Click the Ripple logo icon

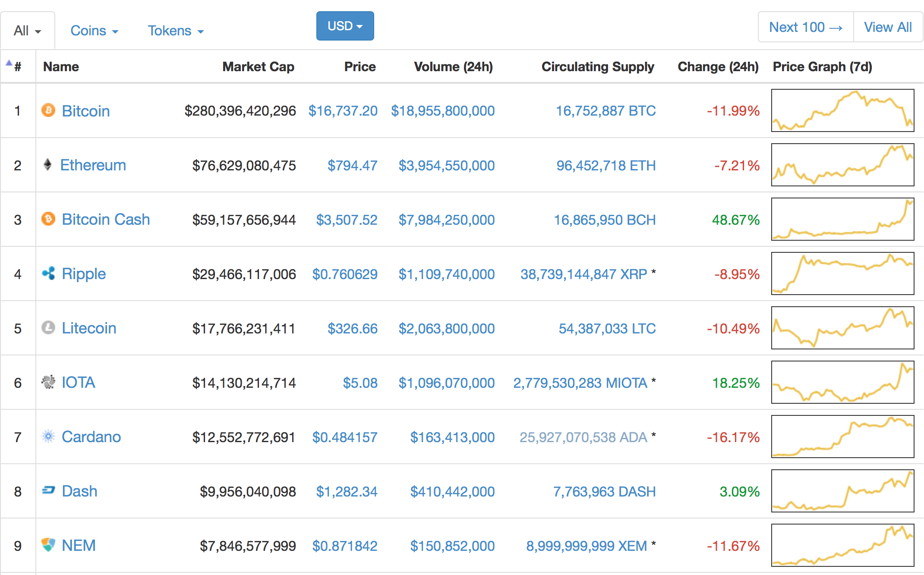click(48, 273)
